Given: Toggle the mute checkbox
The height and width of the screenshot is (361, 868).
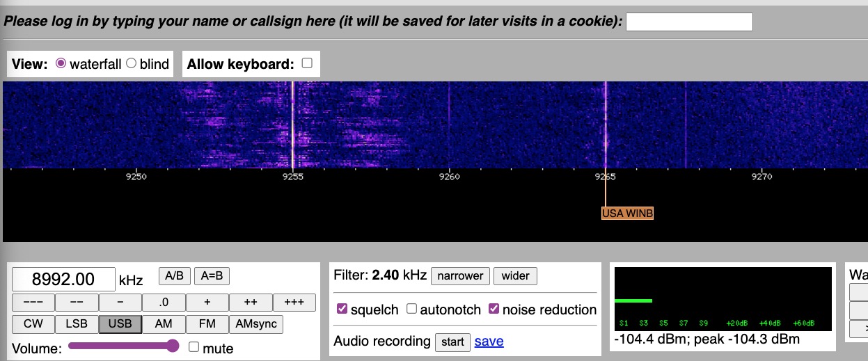Looking at the screenshot, I should (194, 346).
